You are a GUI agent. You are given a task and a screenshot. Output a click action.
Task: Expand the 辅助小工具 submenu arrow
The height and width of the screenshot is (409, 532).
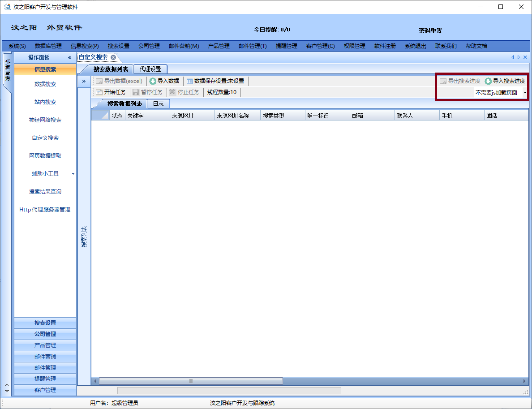tap(73, 174)
